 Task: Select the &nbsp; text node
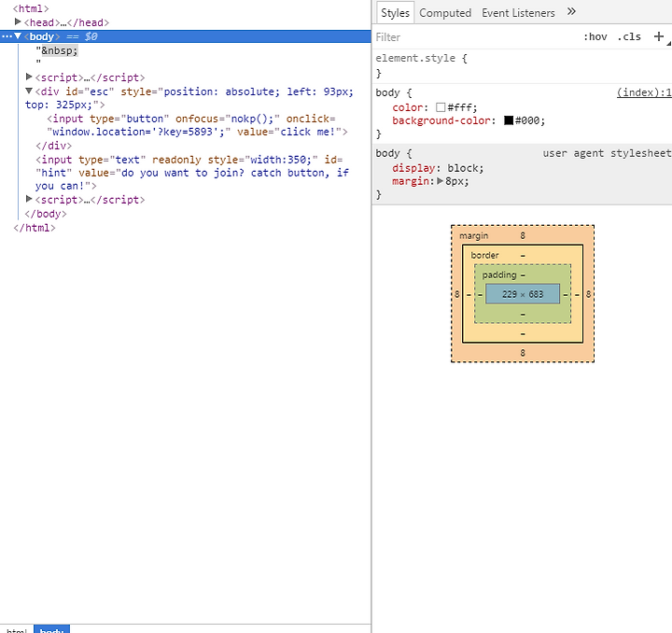pos(60,50)
